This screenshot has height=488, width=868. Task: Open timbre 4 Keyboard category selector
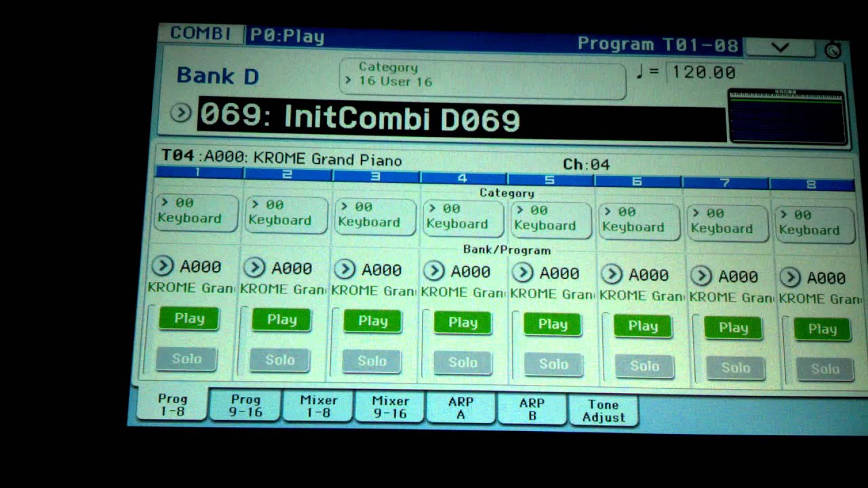point(463,218)
